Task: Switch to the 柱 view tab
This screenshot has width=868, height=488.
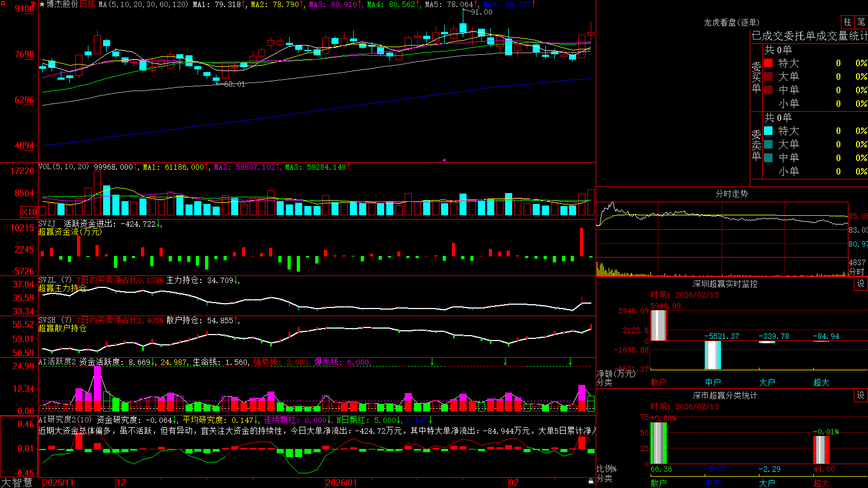Action: [847, 22]
